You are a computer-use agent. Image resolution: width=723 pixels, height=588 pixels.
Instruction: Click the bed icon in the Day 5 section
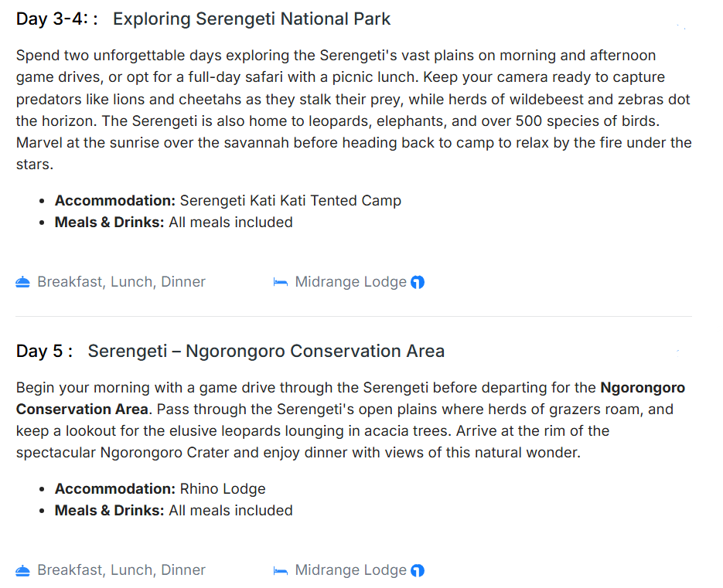(x=281, y=570)
